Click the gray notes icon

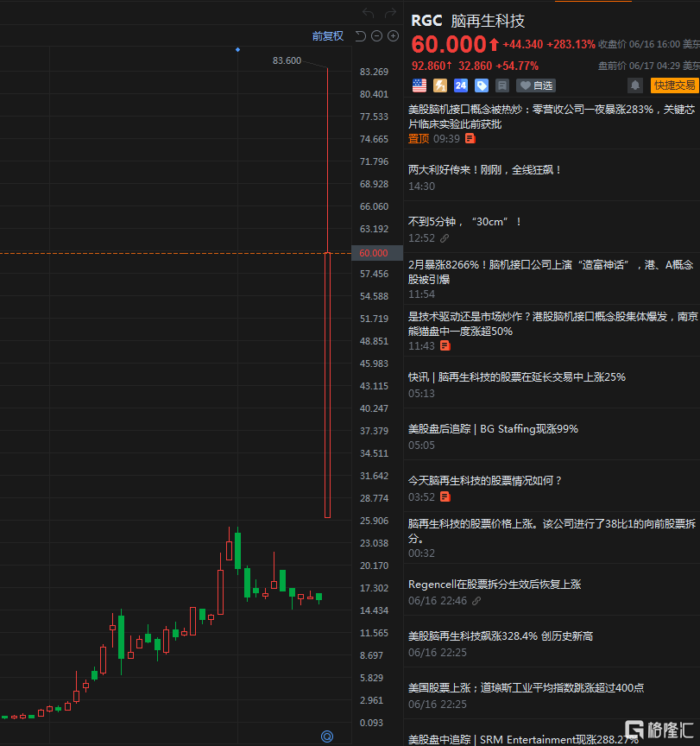point(502,85)
